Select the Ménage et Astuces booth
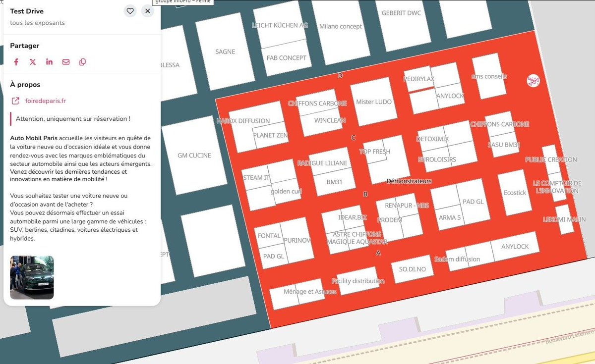The height and width of the screenshot is (364, 595). point(310,292)
